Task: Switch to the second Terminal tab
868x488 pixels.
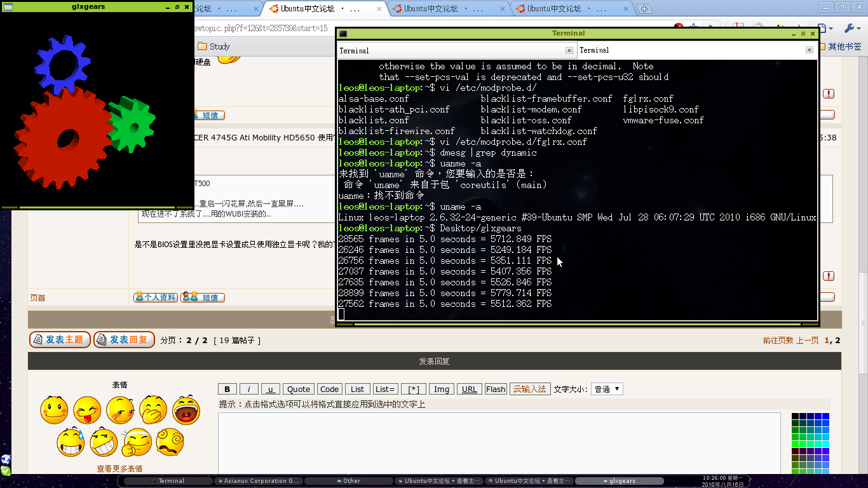Action: pyautogui.click(x=697, y=50)
